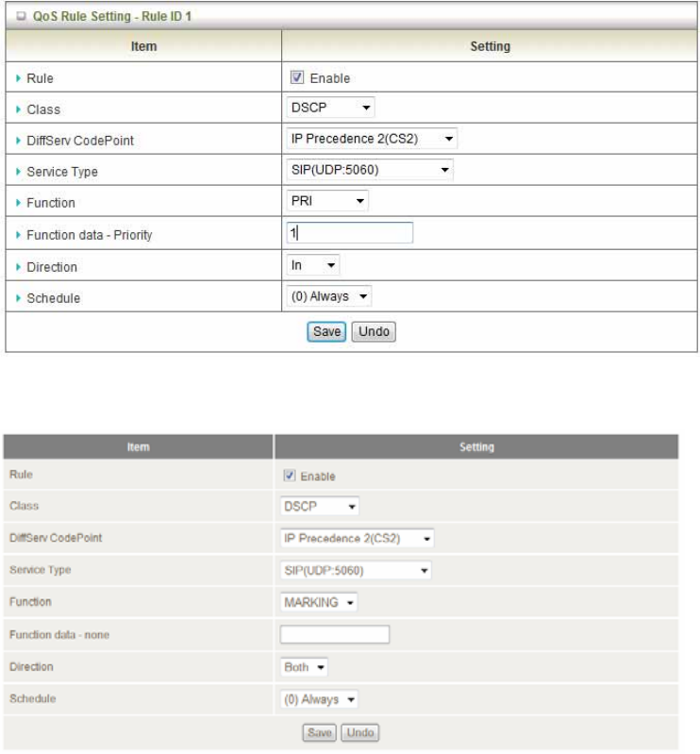Open the lower Service Type SIP(UDP:5060) dropdown
The image size is (700, 754).
pyautogui.click(x=356, y=570)
